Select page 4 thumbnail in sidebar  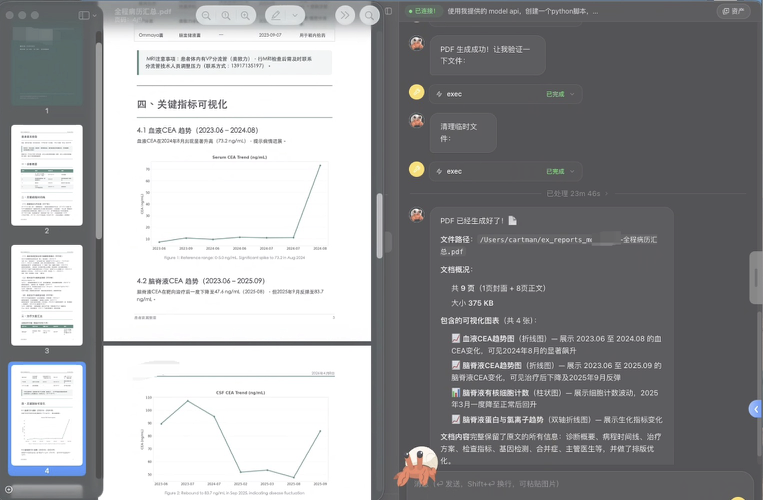tap(46, 413)
